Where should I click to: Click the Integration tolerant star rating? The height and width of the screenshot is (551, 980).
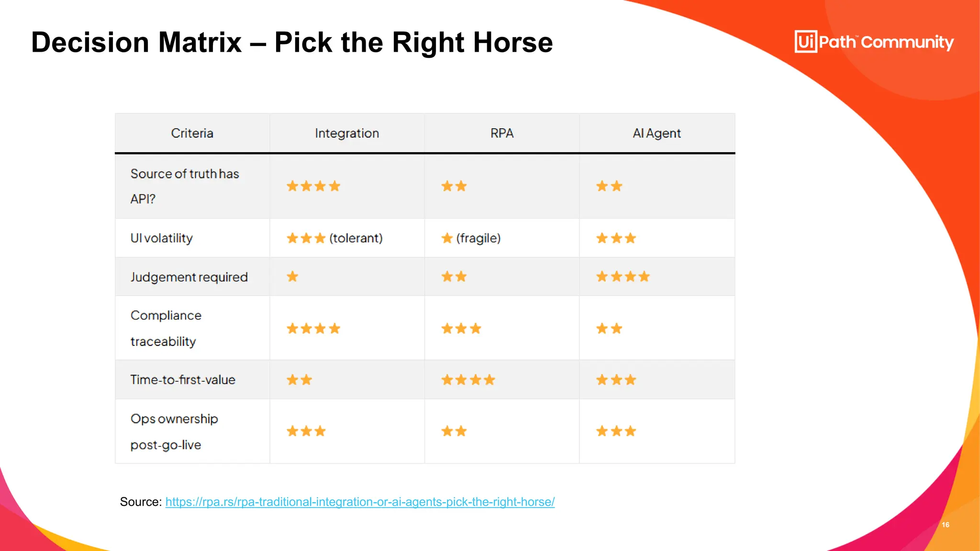(x=334, y=238)
